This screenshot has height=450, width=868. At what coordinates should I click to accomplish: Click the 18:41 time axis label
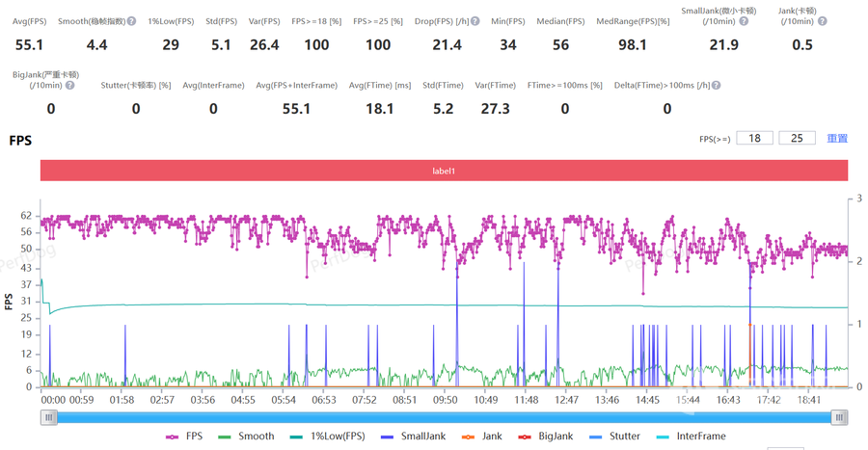pos(809,400)
